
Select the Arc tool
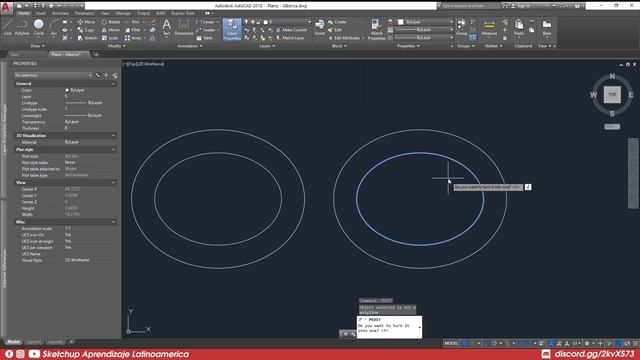54,27
